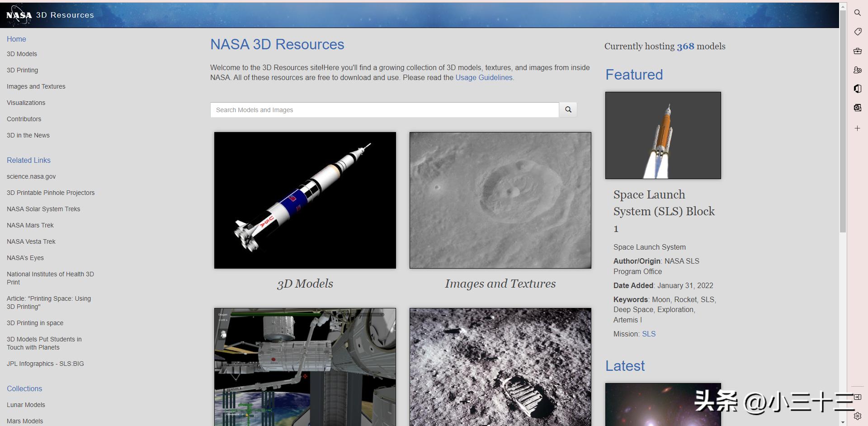
Task: Open sidebar settings gear icon
Action: click(857, 416)
